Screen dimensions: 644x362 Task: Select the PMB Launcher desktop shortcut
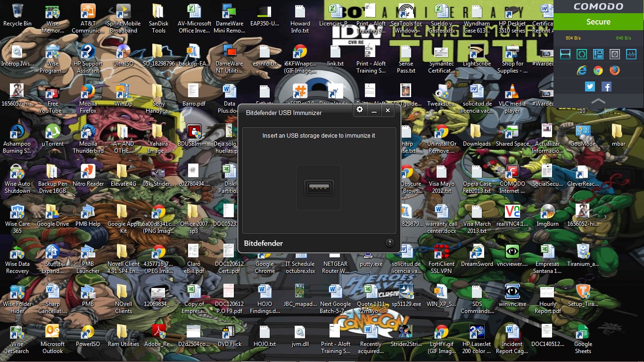click(x=88, y=259)
